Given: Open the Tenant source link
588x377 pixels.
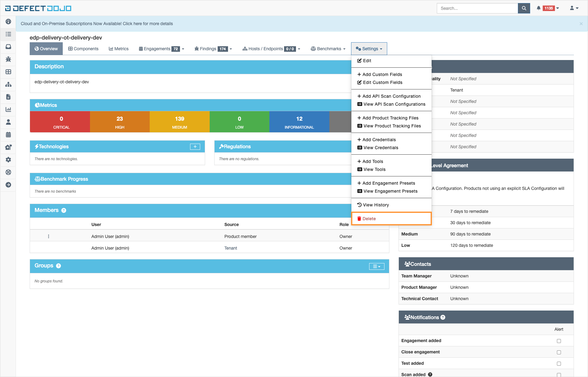Looking at the screenshot, I should pyautogui.click(x=230, y=248).
